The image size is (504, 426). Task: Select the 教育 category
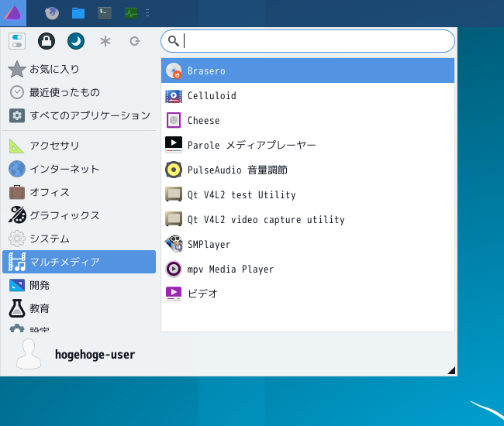pyautogui.click(x=79, y=308)
